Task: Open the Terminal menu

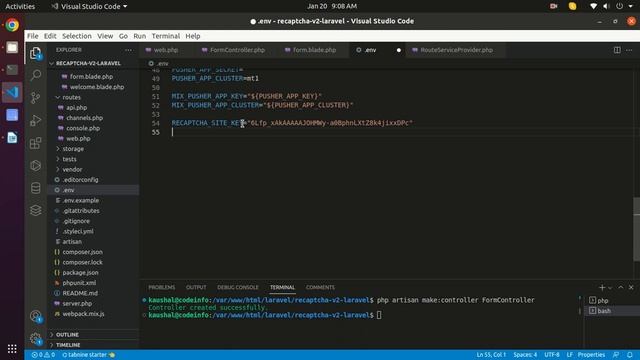Action: tap(166, 36)
